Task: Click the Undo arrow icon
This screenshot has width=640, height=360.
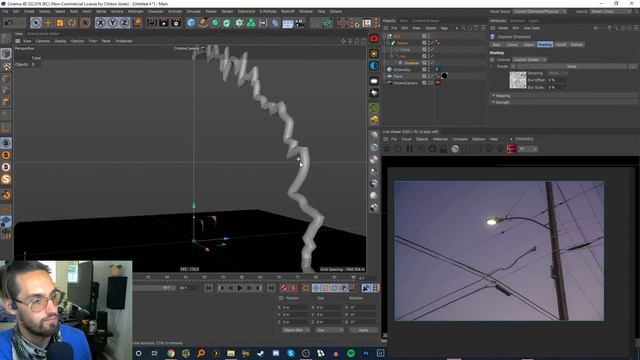Action: [9, 23]
